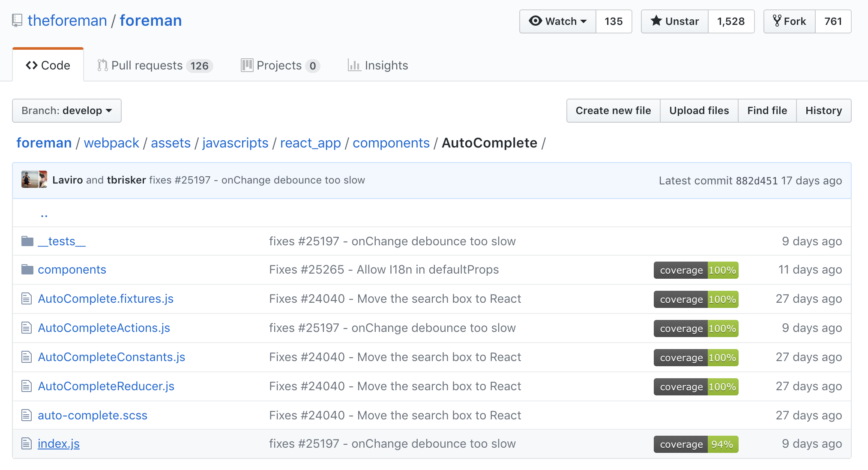Viewport: 868px width, 470px height.
Task: Click the file icon for AutoComplete.fixtures.js
Action: tap(27, 298)
